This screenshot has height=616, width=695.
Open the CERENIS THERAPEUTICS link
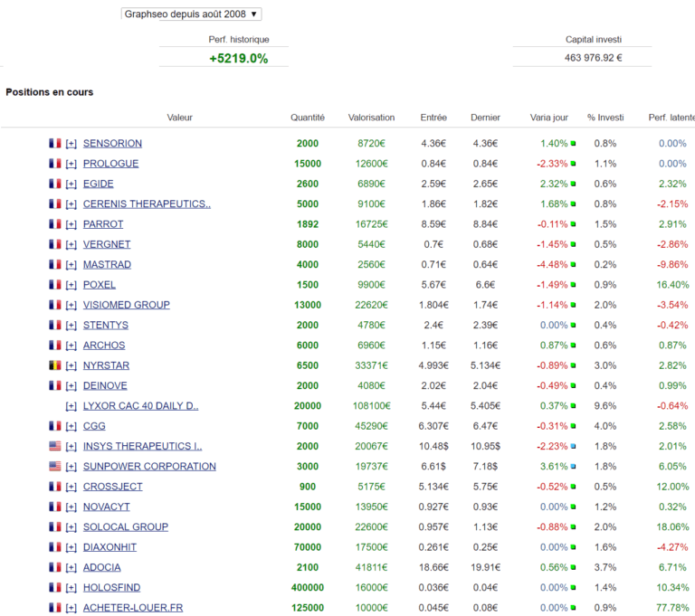(x=147, y=204)
